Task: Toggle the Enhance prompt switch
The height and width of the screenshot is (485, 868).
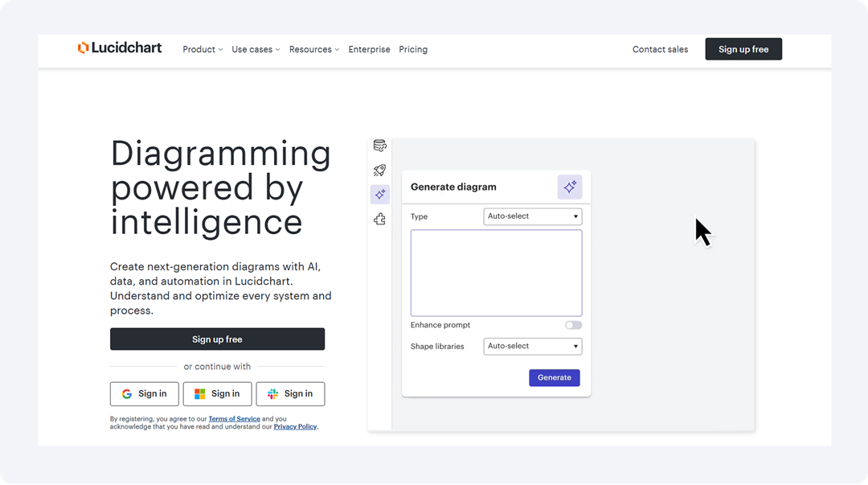Action: pos(574,326)
